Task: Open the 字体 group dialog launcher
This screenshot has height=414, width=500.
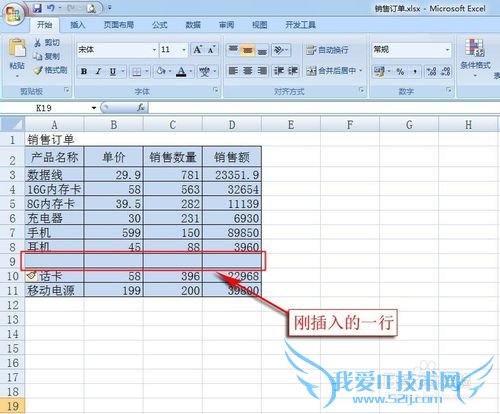Action: 216,90
